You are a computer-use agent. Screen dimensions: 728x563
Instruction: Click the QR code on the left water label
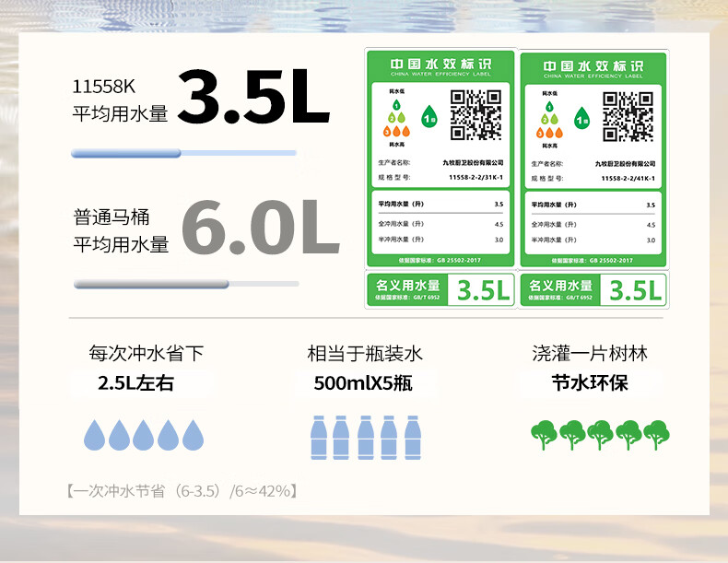point(473,115)
